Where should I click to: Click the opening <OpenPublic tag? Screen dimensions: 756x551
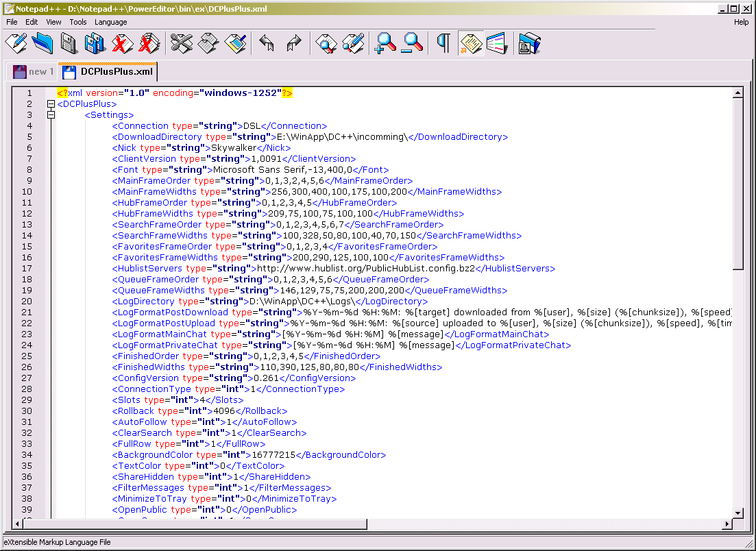[139, 510]
